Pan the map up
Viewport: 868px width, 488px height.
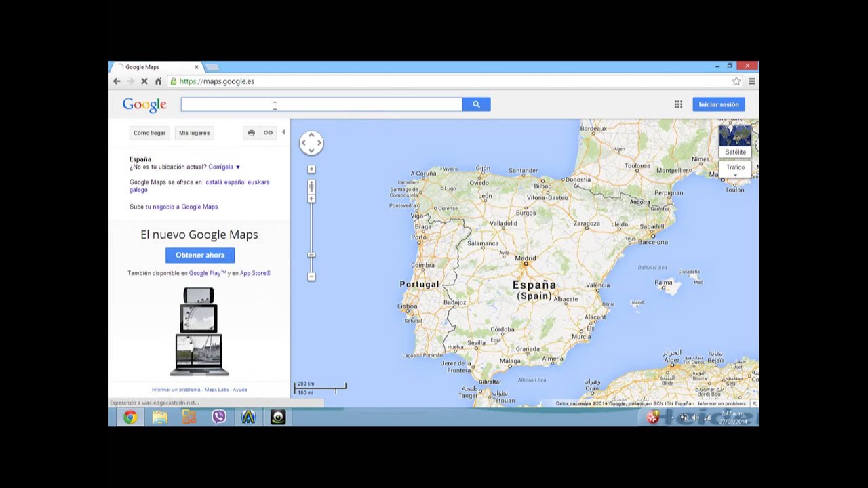(311, 135)
